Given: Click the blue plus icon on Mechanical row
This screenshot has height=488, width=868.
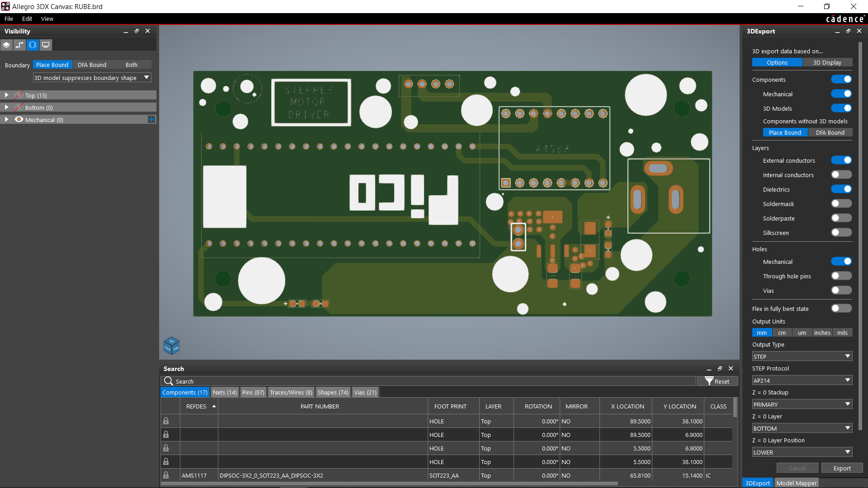Looking at the screenshot, I should (151, 120).
